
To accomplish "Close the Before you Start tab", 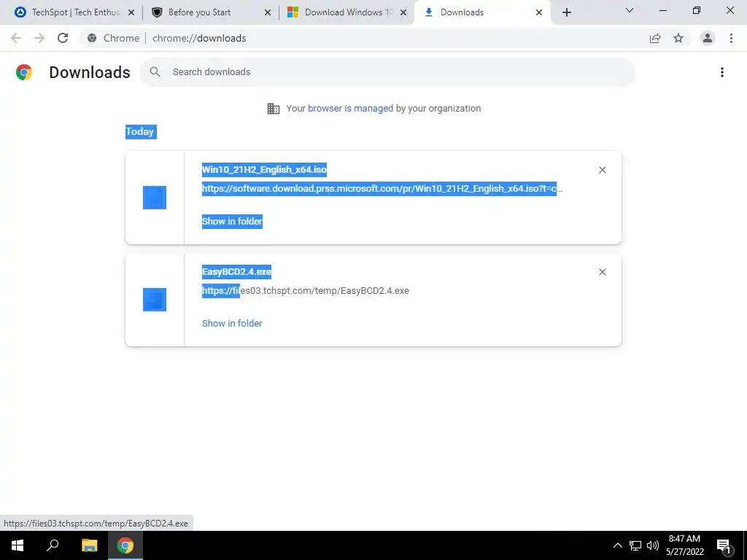I will 268,12.
